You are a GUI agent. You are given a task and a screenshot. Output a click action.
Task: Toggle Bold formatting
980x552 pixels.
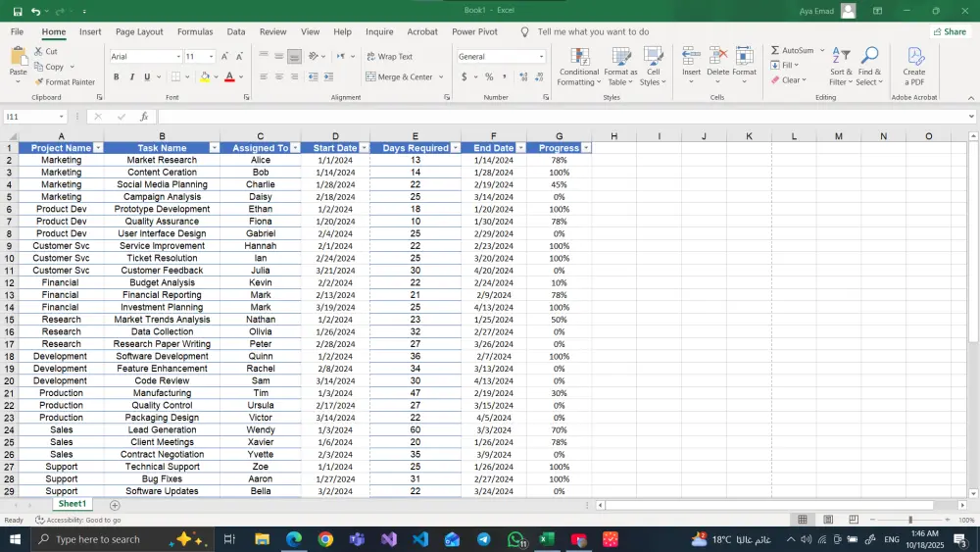117,76
